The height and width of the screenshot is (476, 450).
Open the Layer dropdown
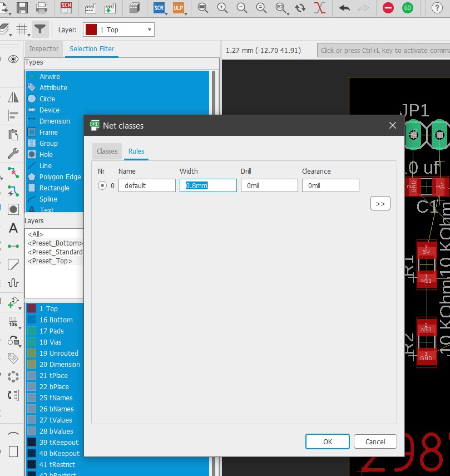pyautogui.click(x=118, y=30)
